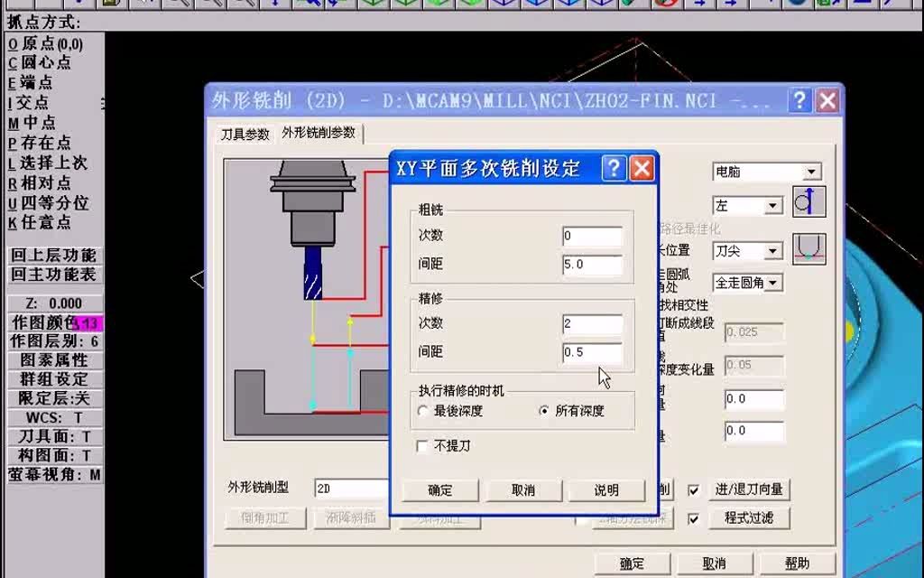The image size is (924, 578).
Task: Click the 粗铣 次数 input field
Action: 592,236
